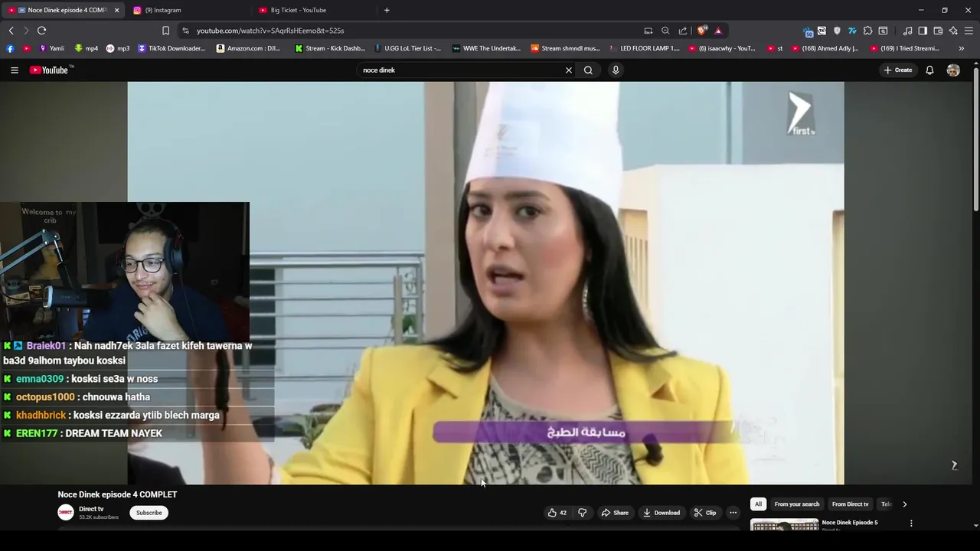Click the video player to pause
This screenshot has width=980, height=551.
[485, 283]
